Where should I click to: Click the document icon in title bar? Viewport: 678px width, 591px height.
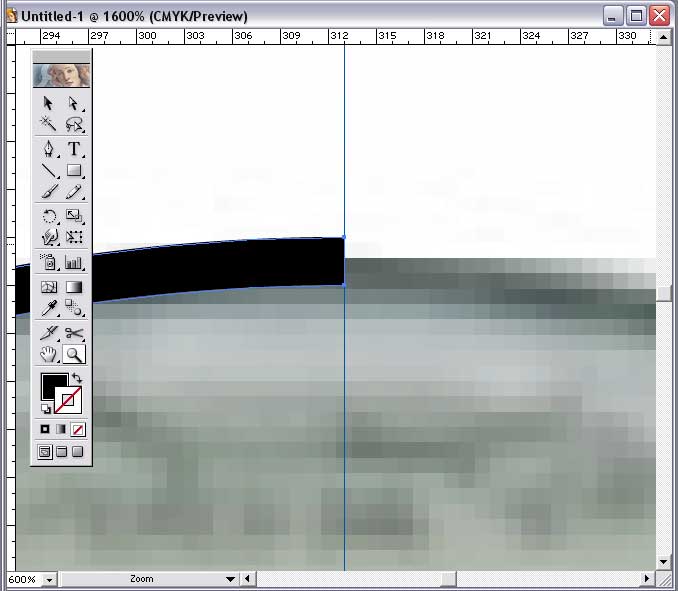pos(12,16)
